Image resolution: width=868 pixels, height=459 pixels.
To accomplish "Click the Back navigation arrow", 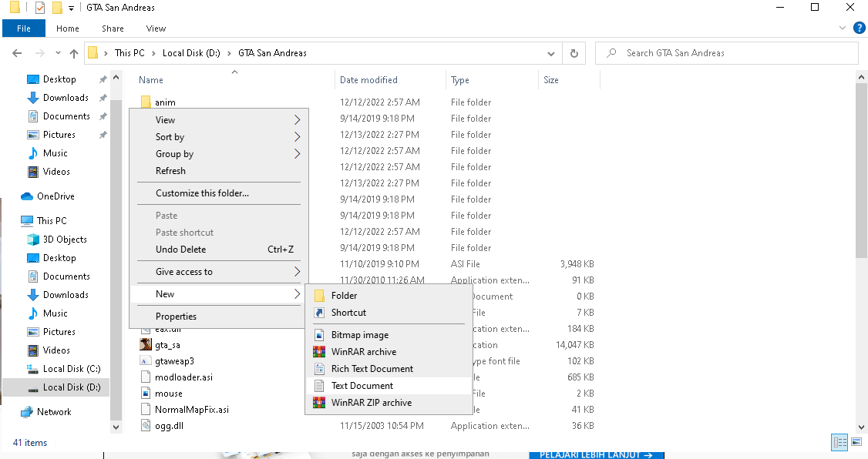I will (17, 53).
